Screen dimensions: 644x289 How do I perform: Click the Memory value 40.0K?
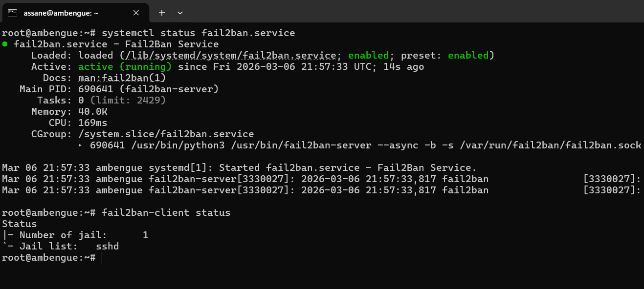(x=92, y=112)
